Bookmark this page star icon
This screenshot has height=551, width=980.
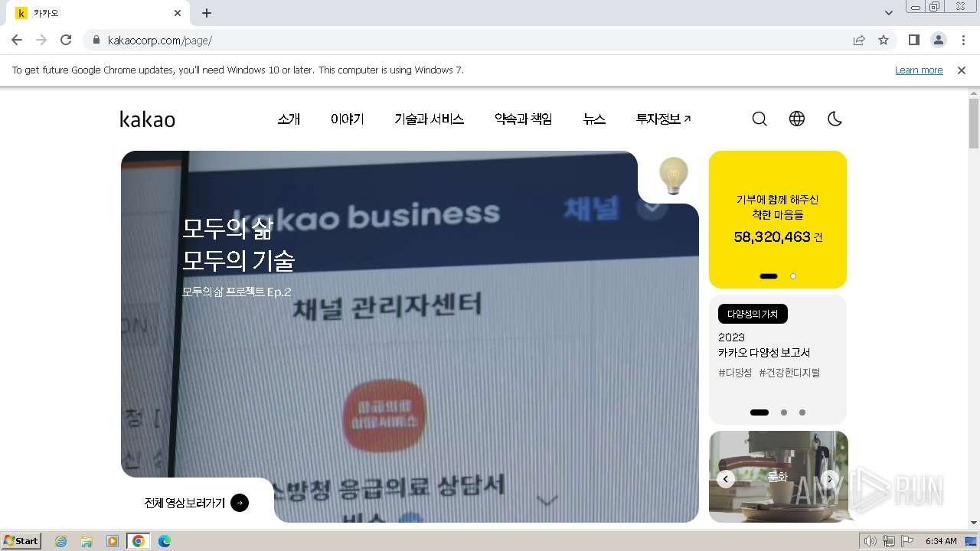884,40
